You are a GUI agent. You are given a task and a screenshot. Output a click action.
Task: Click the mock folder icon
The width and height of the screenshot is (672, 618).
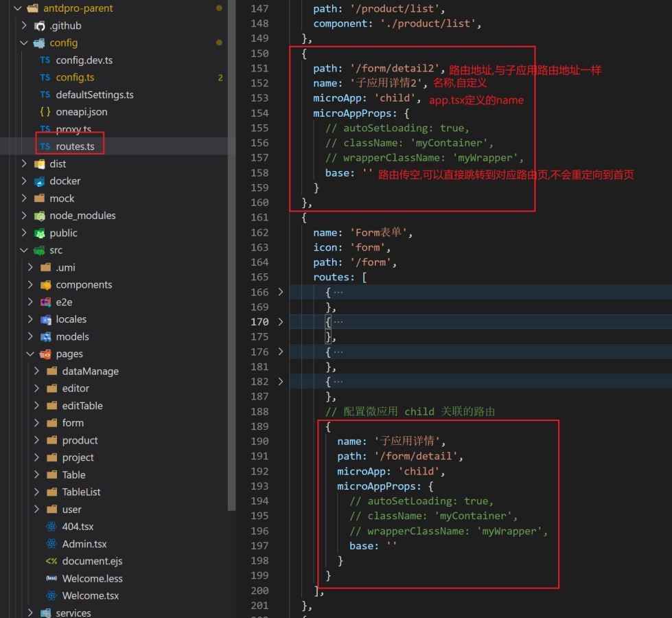pos(39,198)
